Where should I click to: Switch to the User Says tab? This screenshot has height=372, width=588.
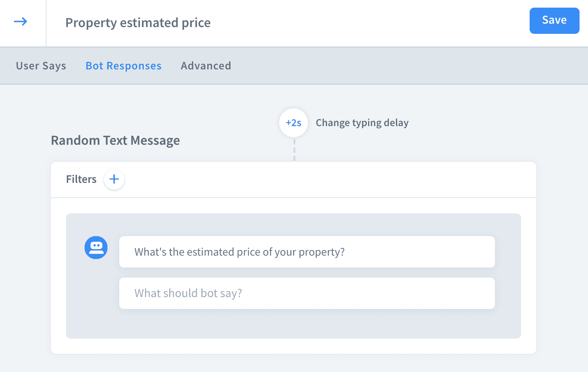point(41,66)
